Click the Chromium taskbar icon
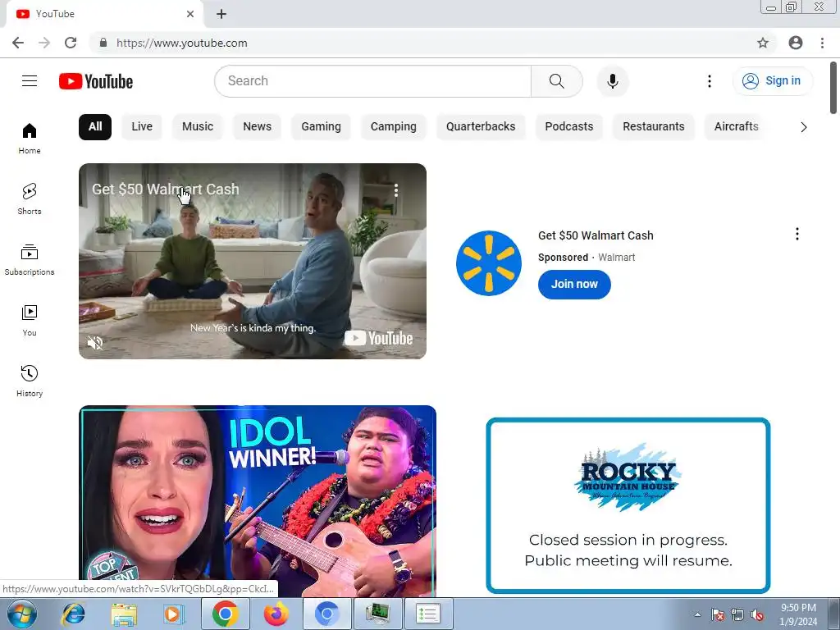Screen dimensions: 840x630 [x=326, y=614]
